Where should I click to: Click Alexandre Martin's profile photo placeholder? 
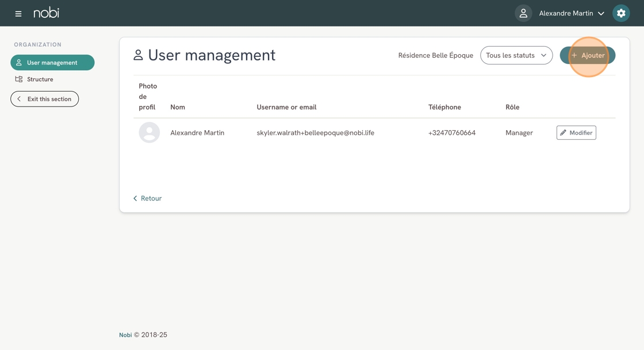point(149,132)
